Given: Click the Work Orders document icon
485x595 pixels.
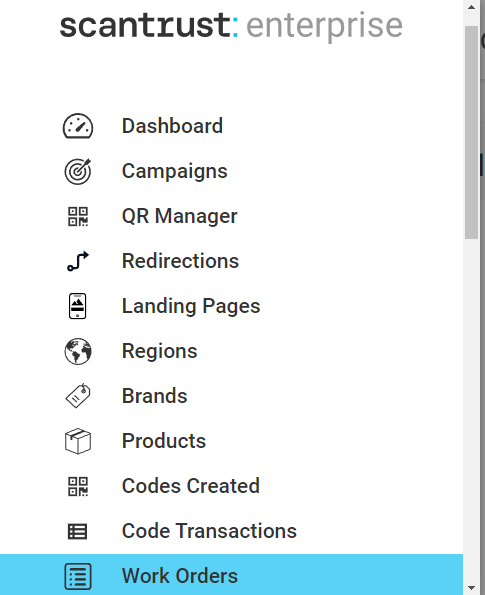Looking at the screenshot, I should (x=78, y=576).
